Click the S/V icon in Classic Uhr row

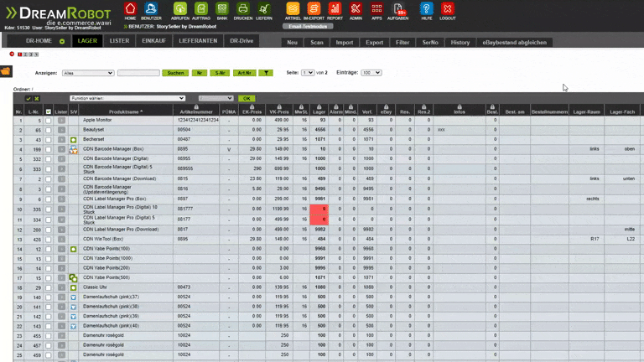point(73,287)
